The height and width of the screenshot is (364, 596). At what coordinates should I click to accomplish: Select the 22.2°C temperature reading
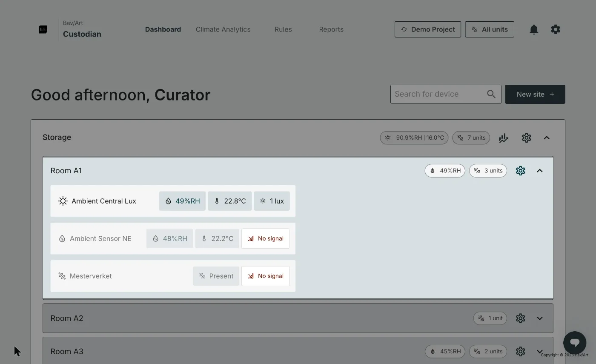click(217, 238)
